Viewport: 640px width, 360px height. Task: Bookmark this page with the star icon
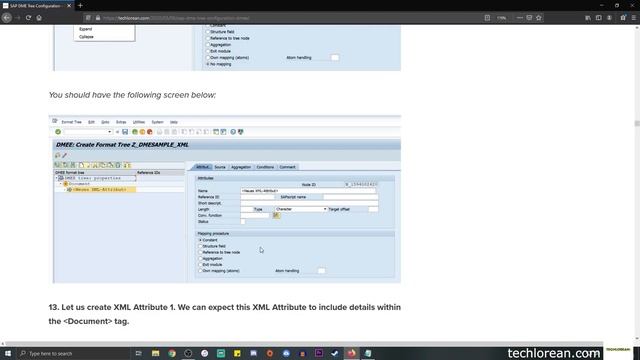539,18
